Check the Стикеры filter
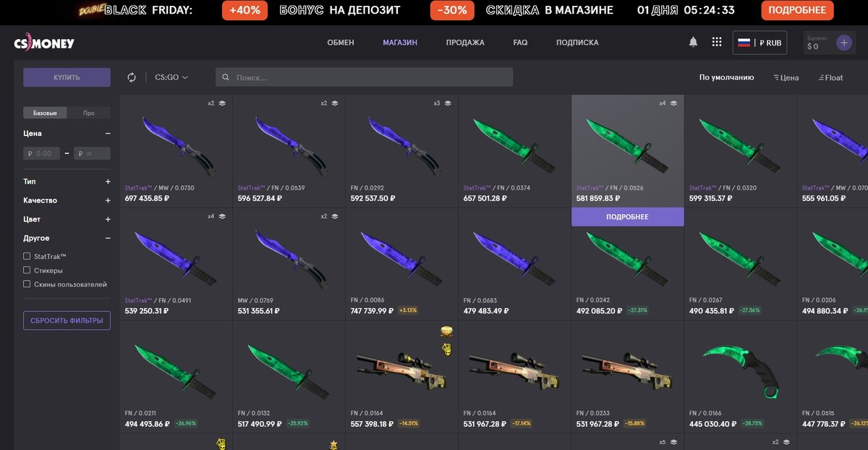This screenshot has width=868, height=450. coord(27,271)
